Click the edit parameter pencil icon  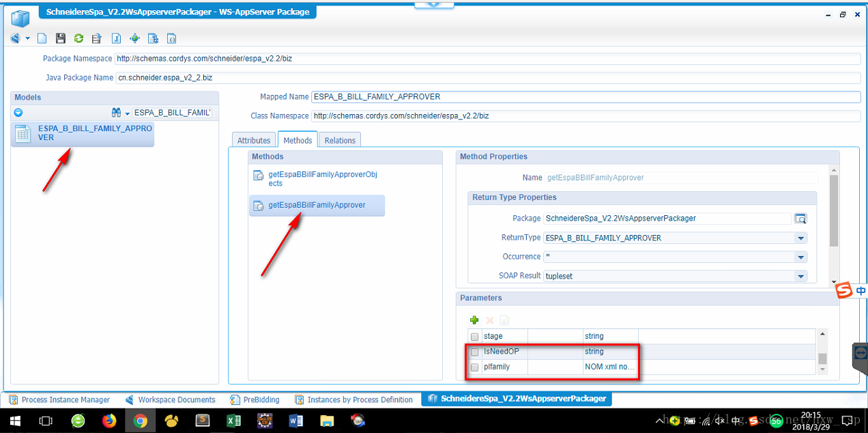(504, 320)
